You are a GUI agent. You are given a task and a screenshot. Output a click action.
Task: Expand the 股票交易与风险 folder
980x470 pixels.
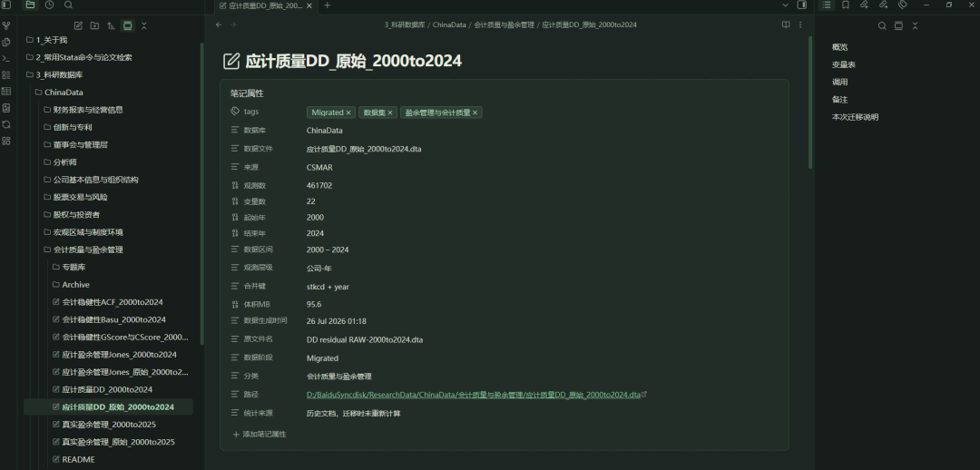pos(80,198)
